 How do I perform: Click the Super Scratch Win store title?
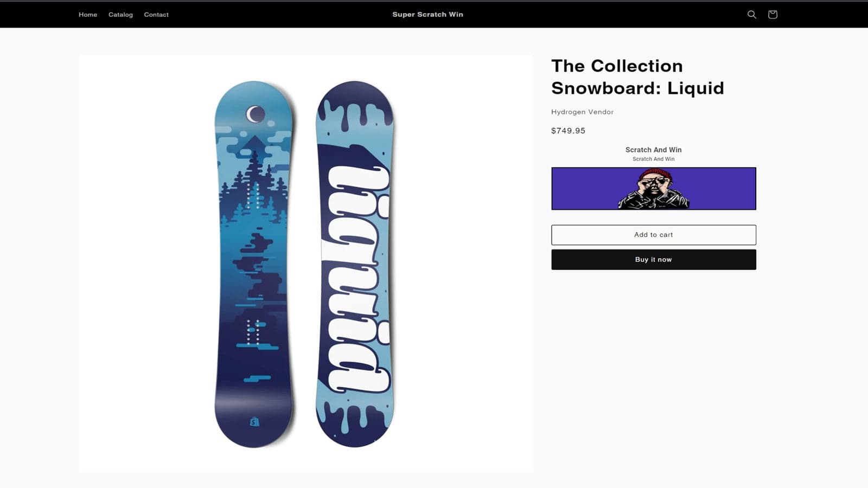coord(427,15)
